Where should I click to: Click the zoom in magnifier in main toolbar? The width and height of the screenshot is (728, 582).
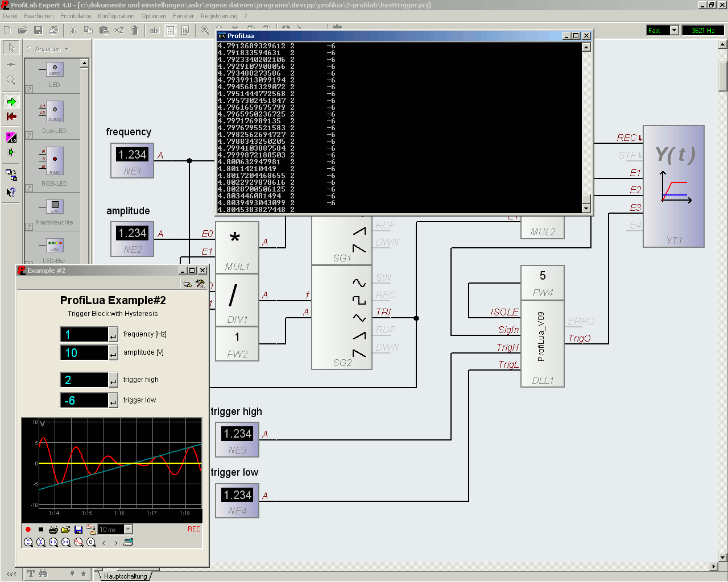(205, 30)
